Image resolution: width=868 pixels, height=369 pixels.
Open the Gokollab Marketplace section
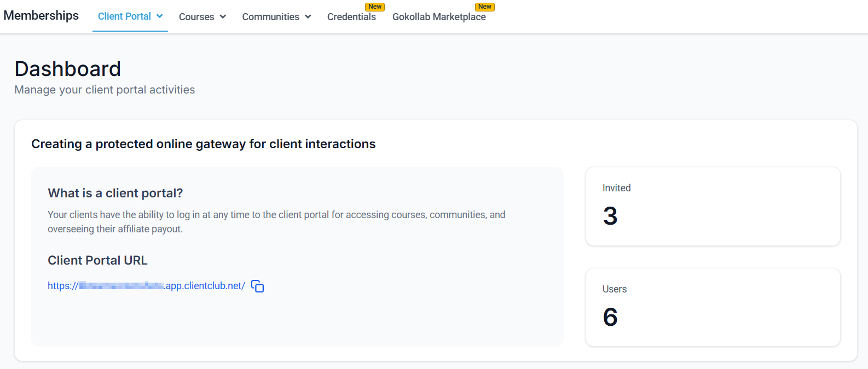pos(439,17)
